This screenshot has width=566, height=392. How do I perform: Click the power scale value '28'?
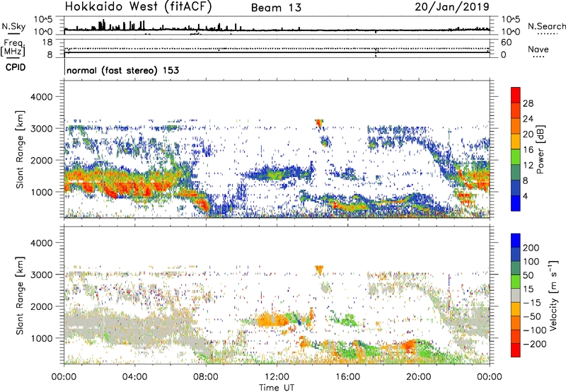528,103
